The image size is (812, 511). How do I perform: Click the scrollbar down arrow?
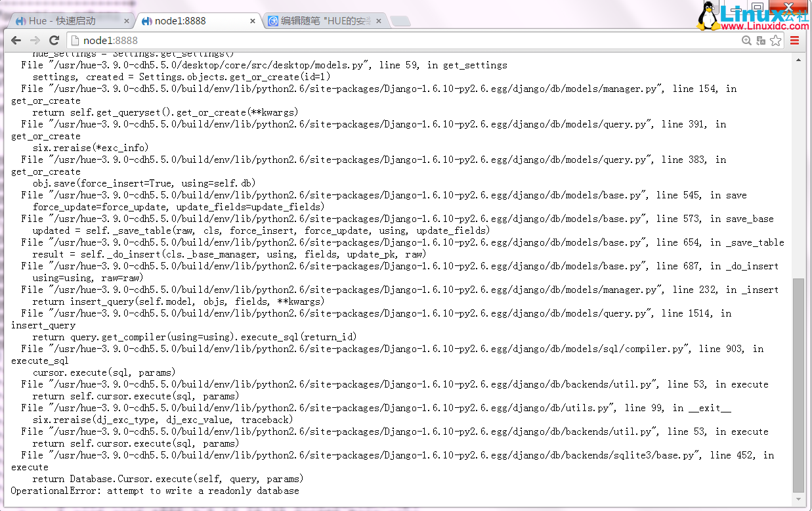coord(798,500)
